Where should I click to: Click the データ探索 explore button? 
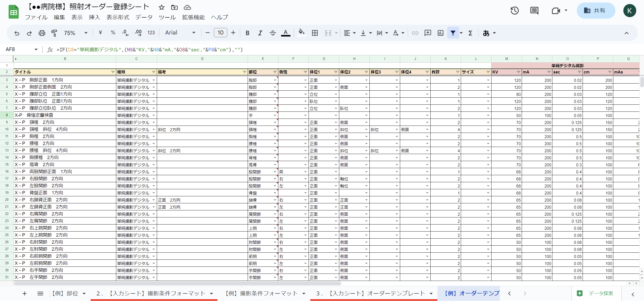596,293
